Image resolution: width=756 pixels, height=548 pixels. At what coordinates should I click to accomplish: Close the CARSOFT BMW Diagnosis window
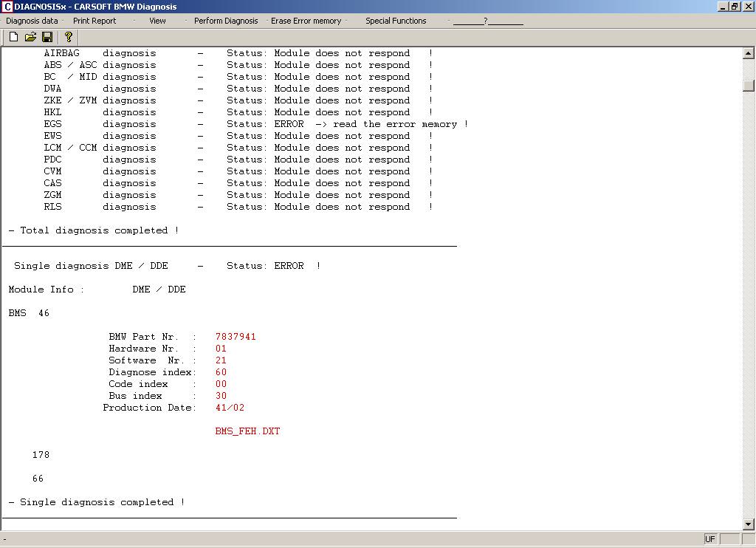[748, 6]
